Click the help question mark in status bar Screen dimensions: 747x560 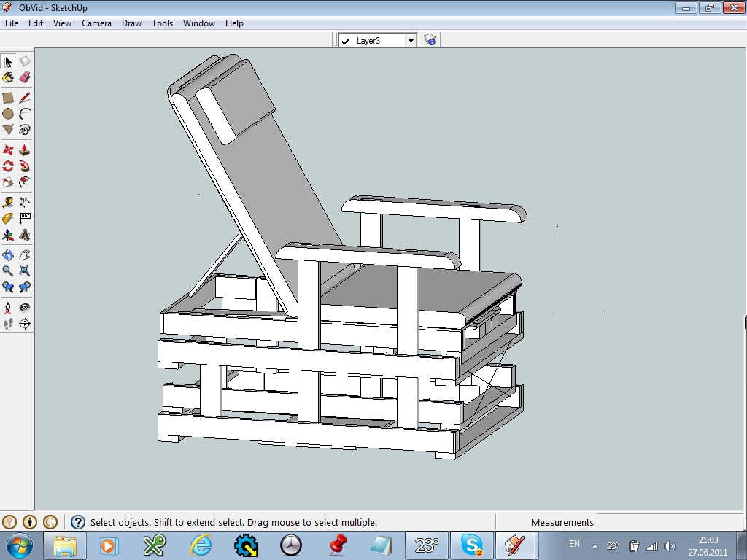coord(77,522)
